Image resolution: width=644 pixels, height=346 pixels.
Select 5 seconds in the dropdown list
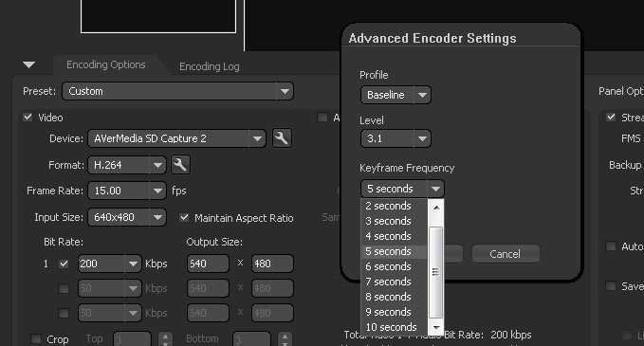[395, 251]
